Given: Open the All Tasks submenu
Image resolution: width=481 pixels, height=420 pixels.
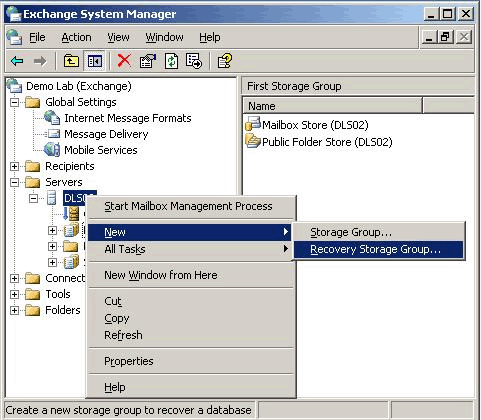Looking at the screenshot, I should click(190, 249).
